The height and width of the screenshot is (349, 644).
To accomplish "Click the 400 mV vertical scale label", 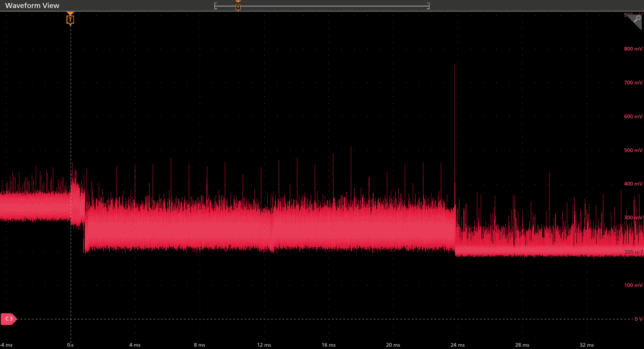I will (633, 184).
